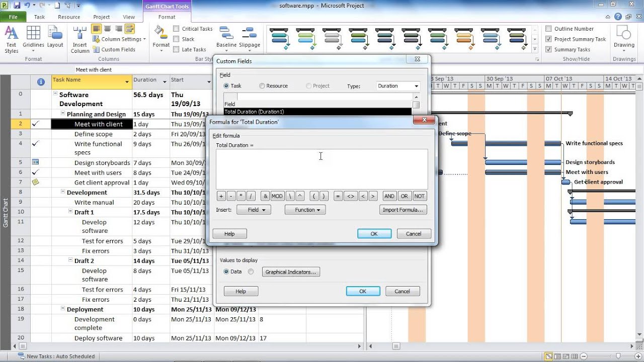Open Graphical Indicators settings
644x362 pixels.
coord(291,272)
